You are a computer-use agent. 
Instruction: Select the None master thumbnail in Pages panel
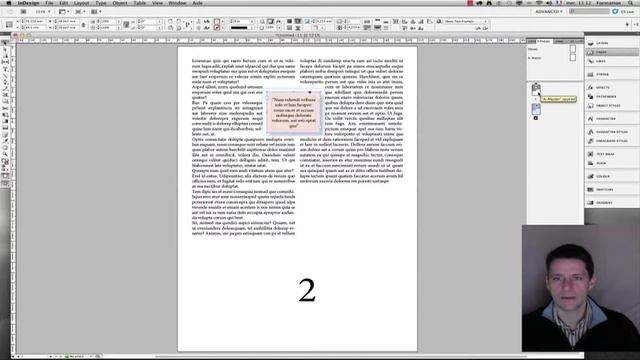(x=573, y=49)
